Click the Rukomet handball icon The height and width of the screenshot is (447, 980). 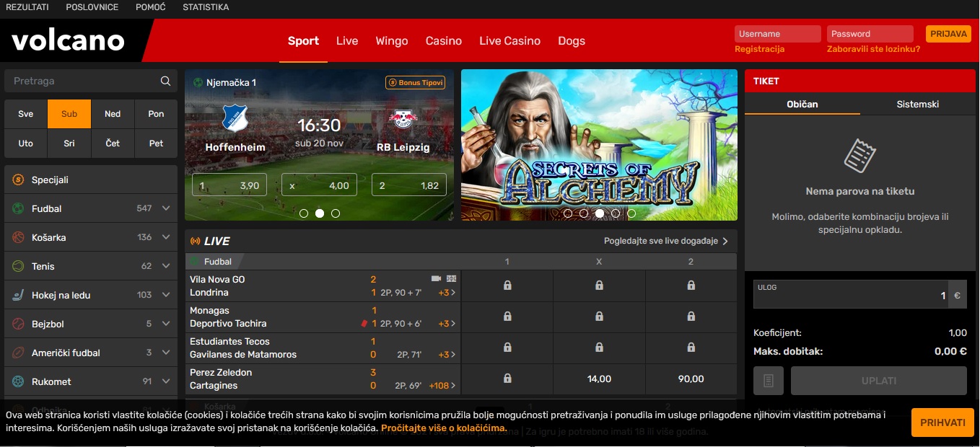pyautogui.click(x=18, y=381)
